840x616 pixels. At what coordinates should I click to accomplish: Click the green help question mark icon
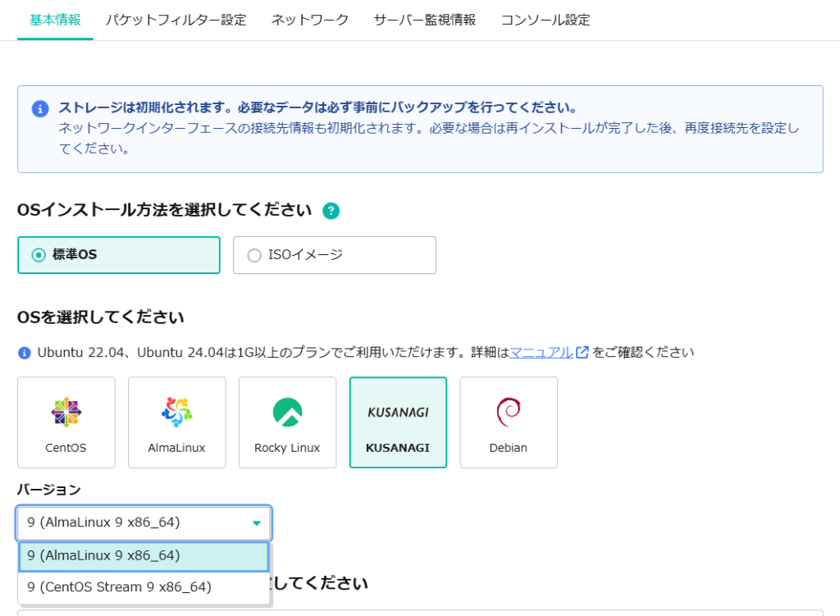click(x=331, y=211)
